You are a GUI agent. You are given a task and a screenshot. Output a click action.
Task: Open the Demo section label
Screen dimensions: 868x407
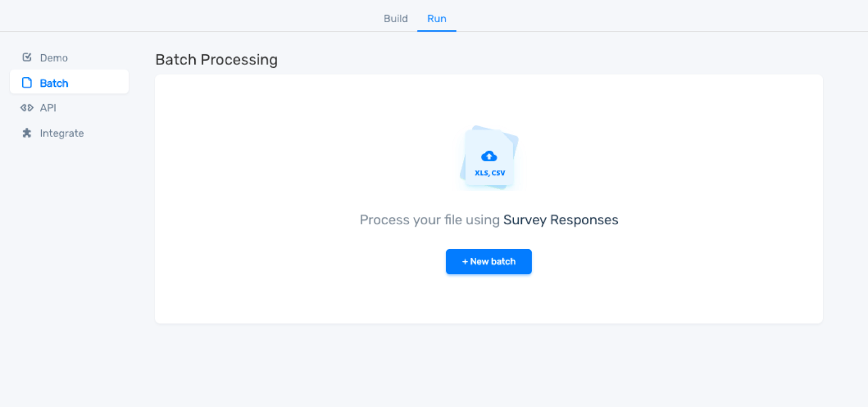pyautogui.click(x=54, y=58)
